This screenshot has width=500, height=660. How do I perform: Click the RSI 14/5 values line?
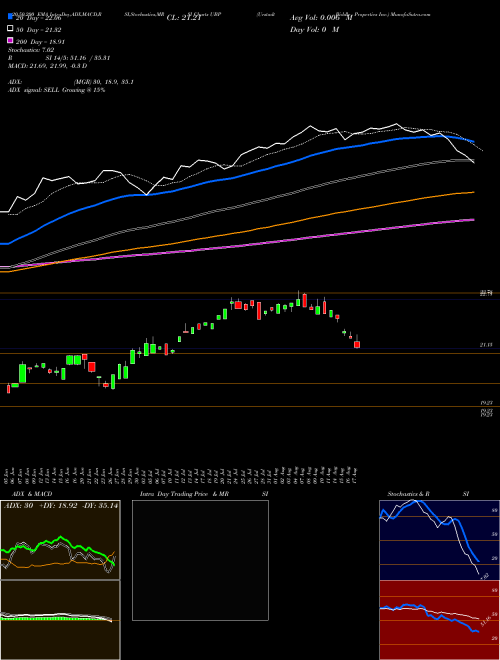[59, 58]
